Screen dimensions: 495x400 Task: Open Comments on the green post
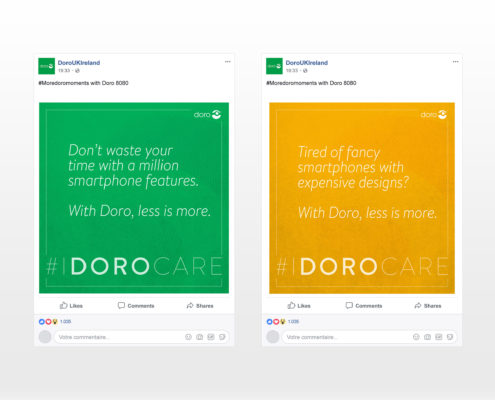coord(136,306)
